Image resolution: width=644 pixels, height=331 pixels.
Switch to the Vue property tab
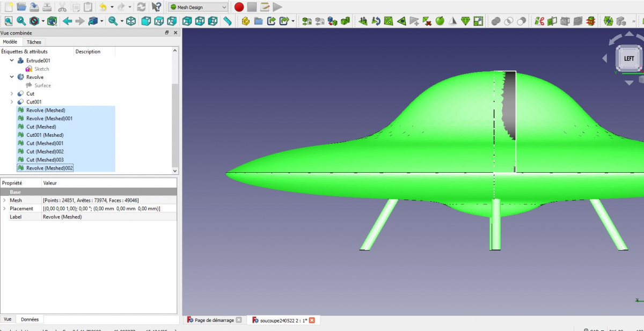[8, 319]
